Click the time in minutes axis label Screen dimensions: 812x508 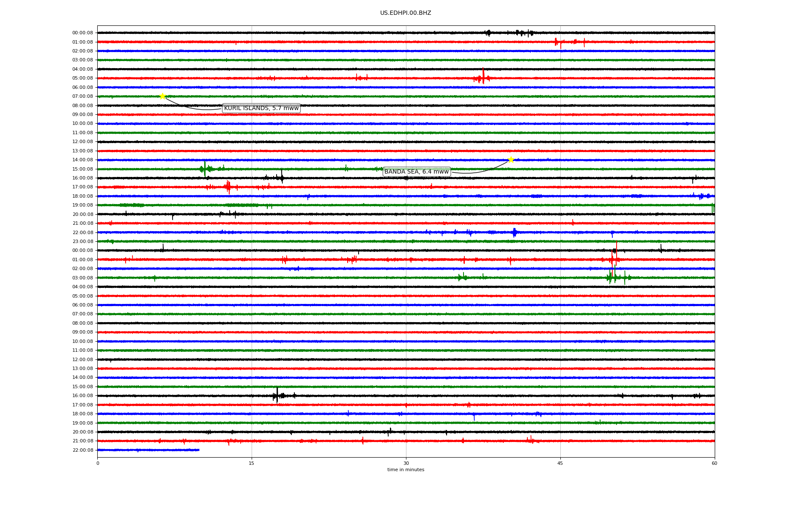405,469
